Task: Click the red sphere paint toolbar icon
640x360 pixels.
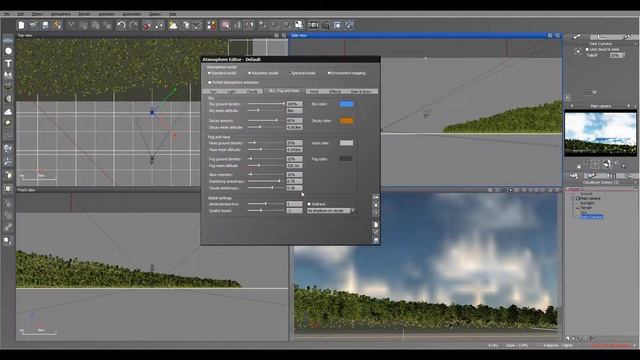Action: pyautogui.click(x=147, y=25)
